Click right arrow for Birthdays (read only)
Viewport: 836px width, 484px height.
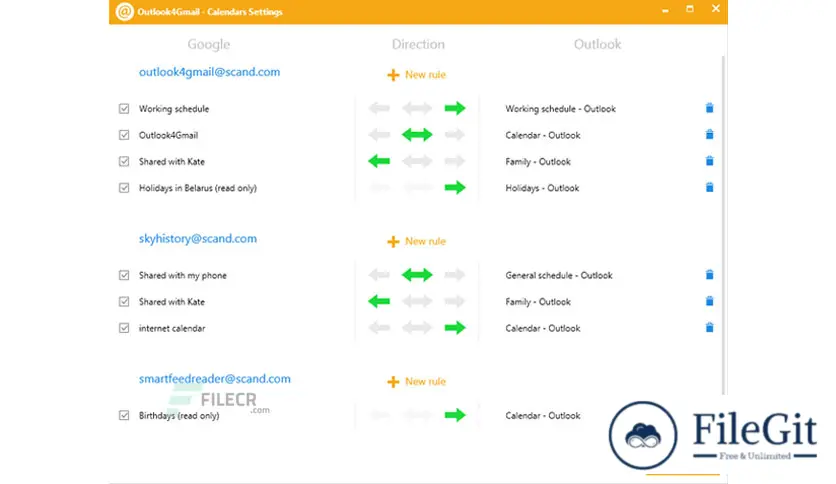coord(455,415)
